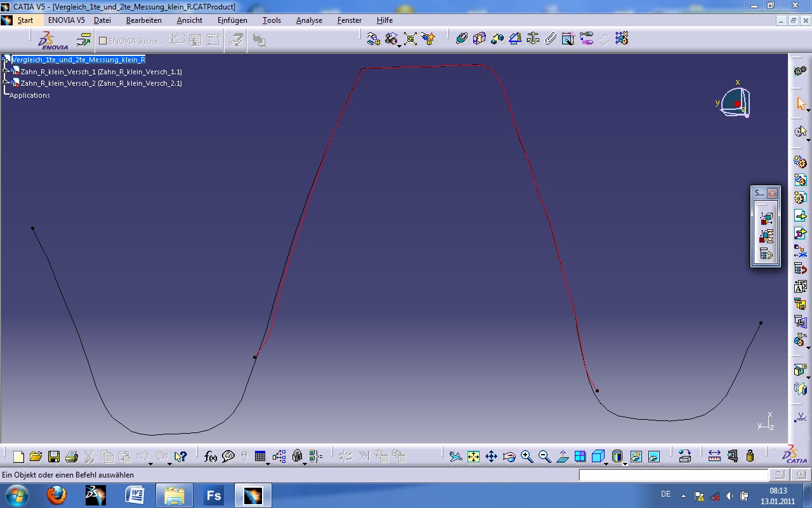Open Word from the taskbar
Viewport: 812px width, 508px height.
tap(135, 495)
